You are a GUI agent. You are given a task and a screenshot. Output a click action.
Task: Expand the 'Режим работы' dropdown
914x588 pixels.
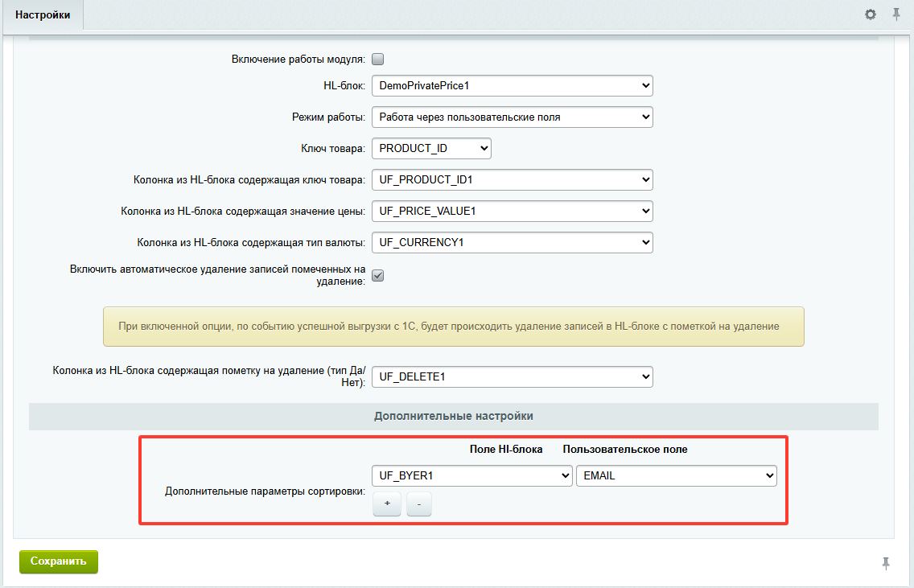click(513, 117)
